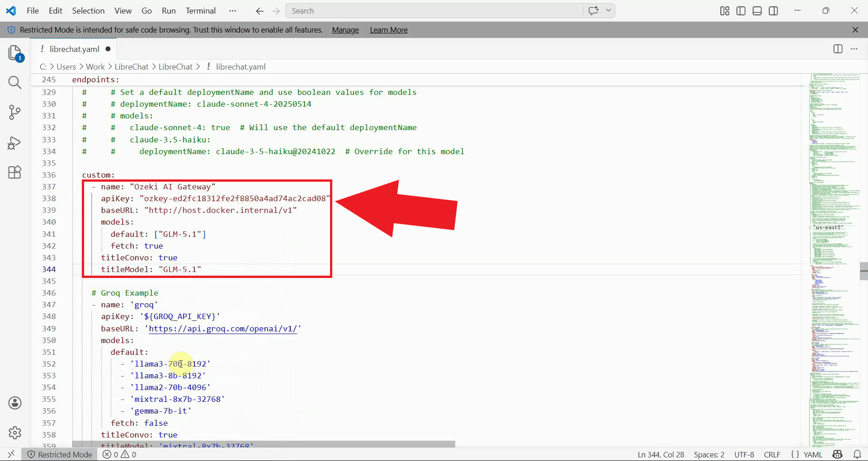Screen dimensions: 868x461
Task: Select the librechat.yaml tab
Action: [x=75, y=49]
